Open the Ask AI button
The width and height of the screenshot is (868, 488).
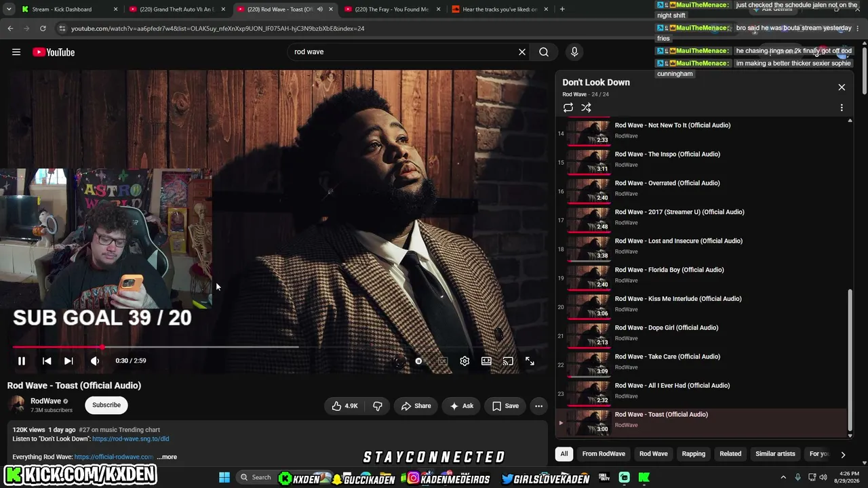(x=461, y=406)
